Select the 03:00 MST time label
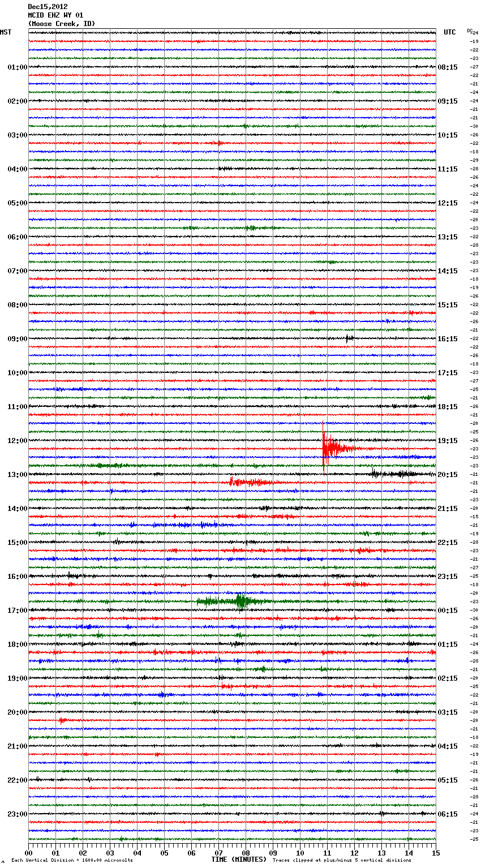 (x=18, y=135)
